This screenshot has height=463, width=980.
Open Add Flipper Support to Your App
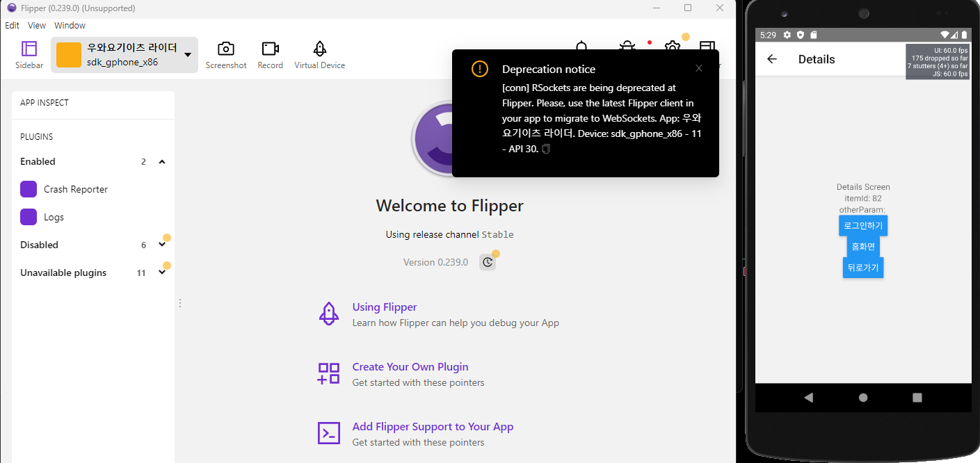433,426
